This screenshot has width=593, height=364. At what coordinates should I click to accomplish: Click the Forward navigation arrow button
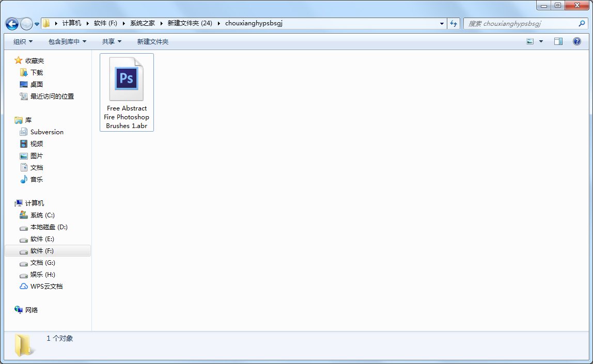pos(26,24)
